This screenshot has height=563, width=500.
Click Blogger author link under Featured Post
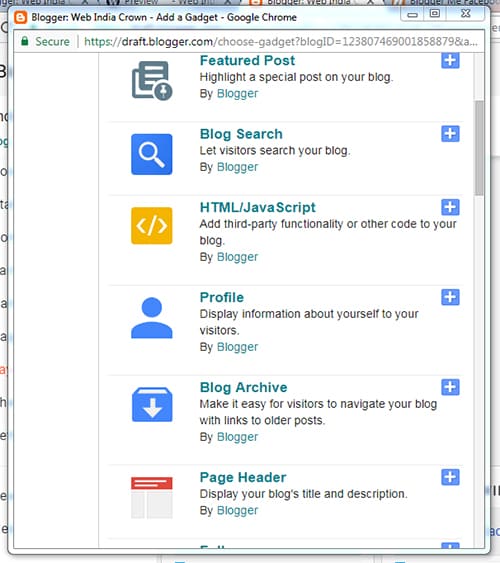237,94
